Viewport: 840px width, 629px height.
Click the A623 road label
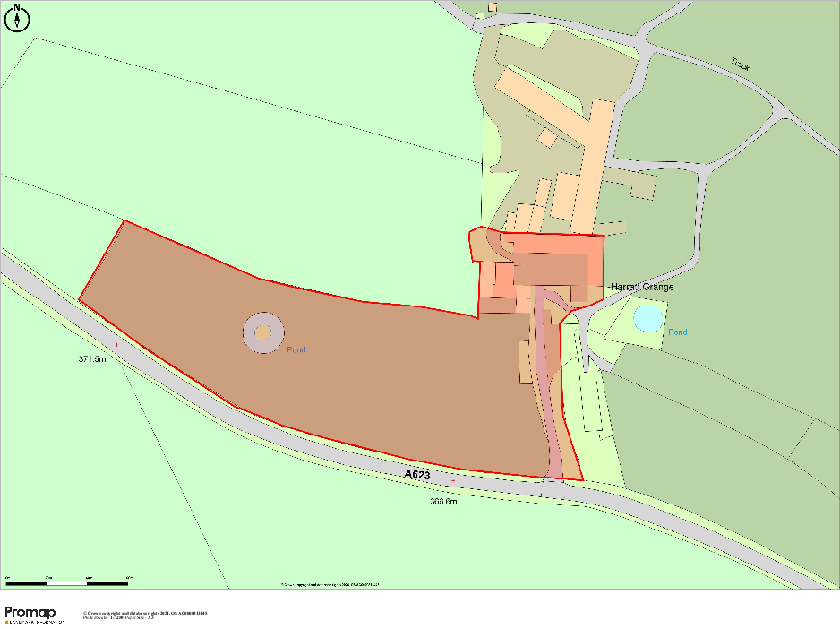click(x=419, y=474)
